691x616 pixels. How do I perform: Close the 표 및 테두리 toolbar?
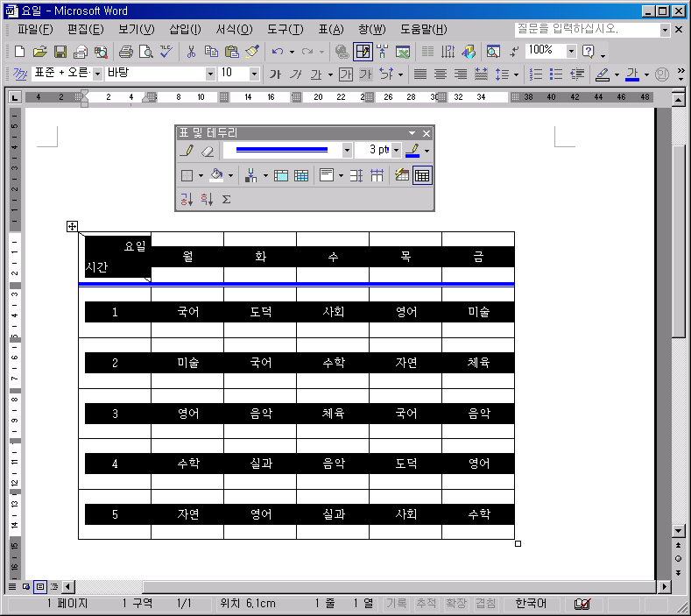pos(427,133)
